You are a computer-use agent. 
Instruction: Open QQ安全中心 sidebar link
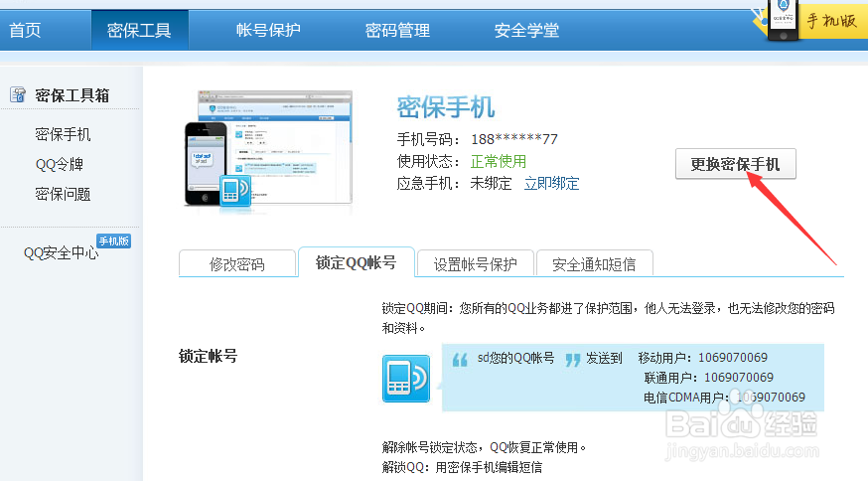(61, 252)
